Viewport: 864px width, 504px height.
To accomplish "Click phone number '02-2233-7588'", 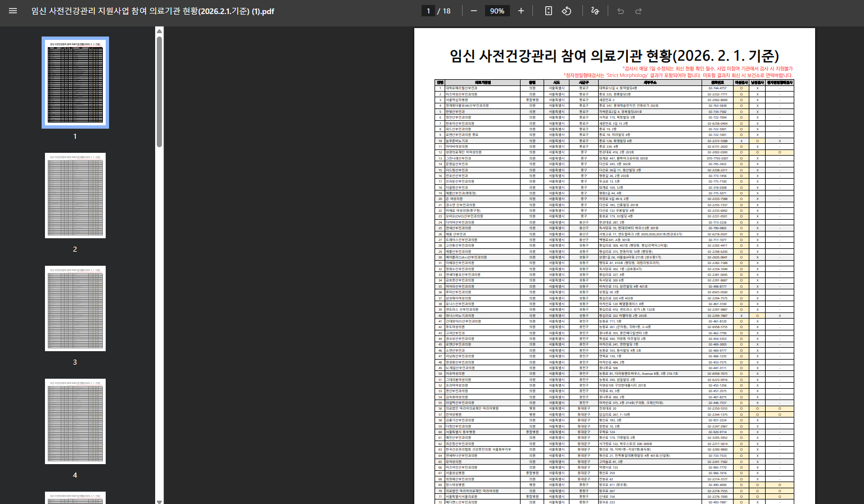I will (x=717, y=199).
